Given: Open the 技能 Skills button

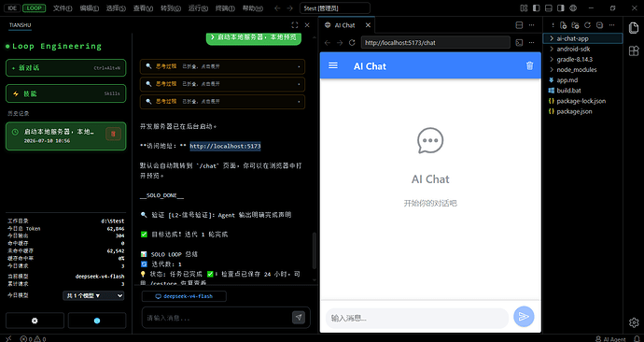Looking at the screenshot, I should pyautogui.click(x=65, y=93).
